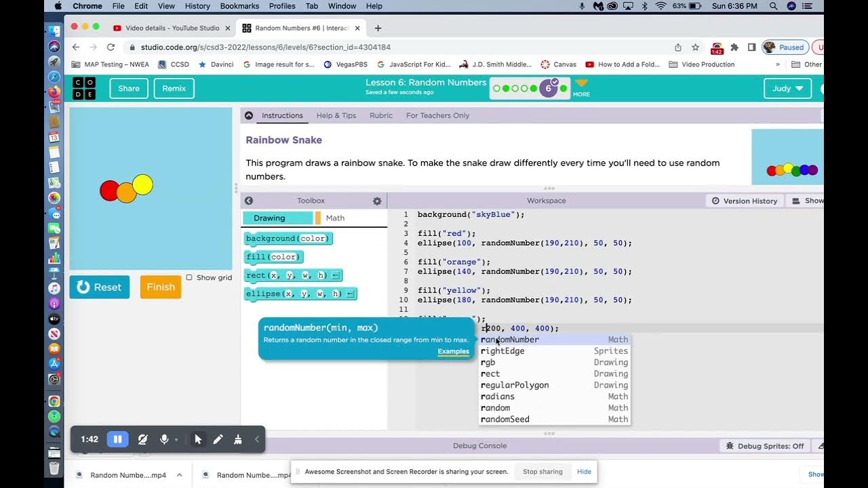Pick the background(color) block
The width and height of the screenshot is (868, 488).
[288, 239]
